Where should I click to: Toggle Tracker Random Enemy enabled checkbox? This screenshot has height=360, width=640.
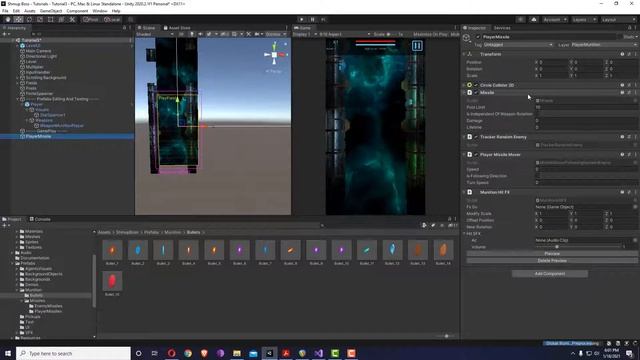point(476,137)
